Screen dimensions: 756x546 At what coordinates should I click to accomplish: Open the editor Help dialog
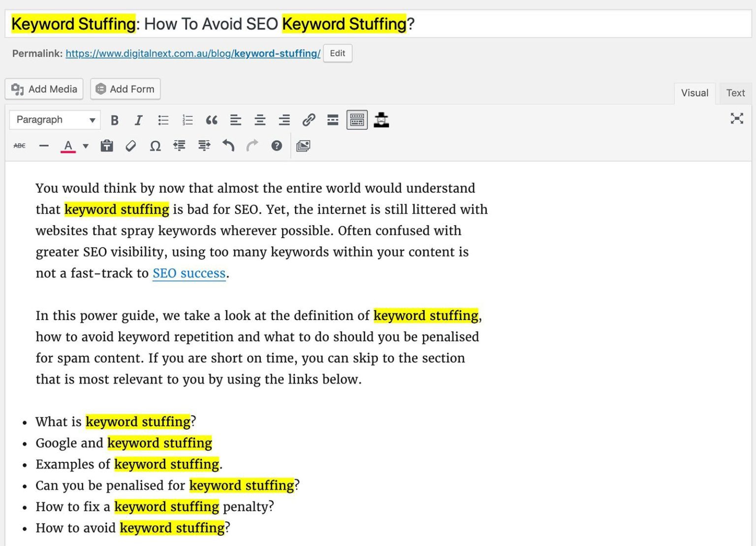coord(277,146)
